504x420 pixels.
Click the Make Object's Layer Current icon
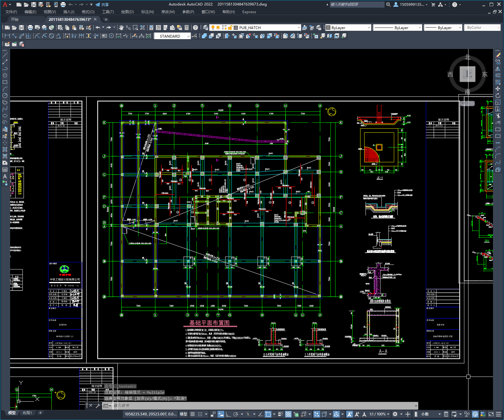pos(305,28)
